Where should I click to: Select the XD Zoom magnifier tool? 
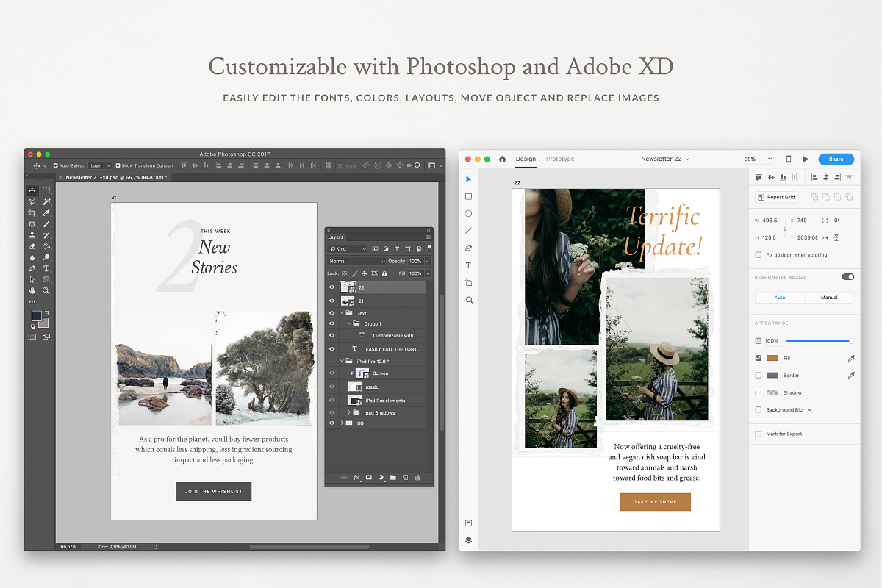[468, 300]
